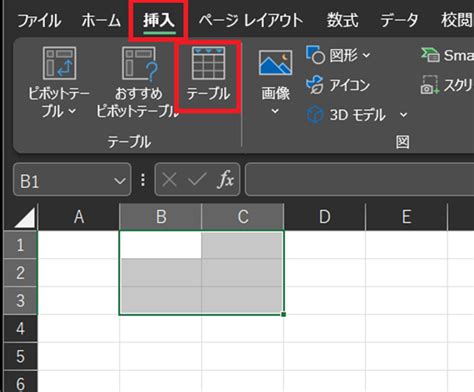Click the formula bar three-dot handle
The width and height of the screenshot is (474, 392).
pyautogui.click(x=143, y=180)
